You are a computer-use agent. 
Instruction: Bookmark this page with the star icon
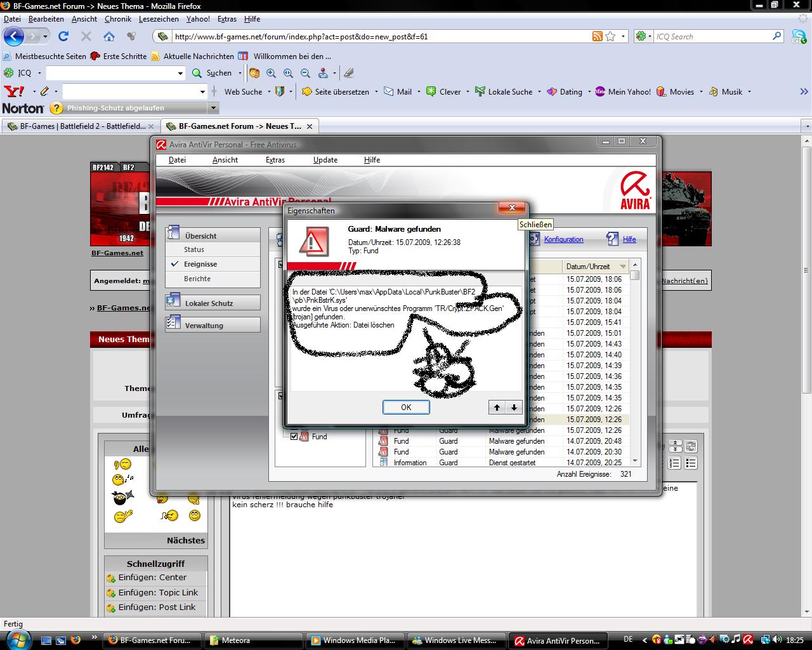coord(610,36)
